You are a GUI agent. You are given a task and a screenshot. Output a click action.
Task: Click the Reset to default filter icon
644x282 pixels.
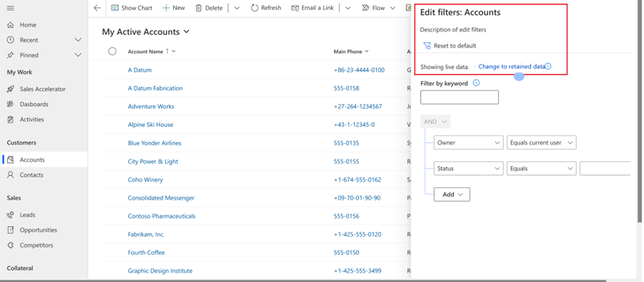[427, 46]
